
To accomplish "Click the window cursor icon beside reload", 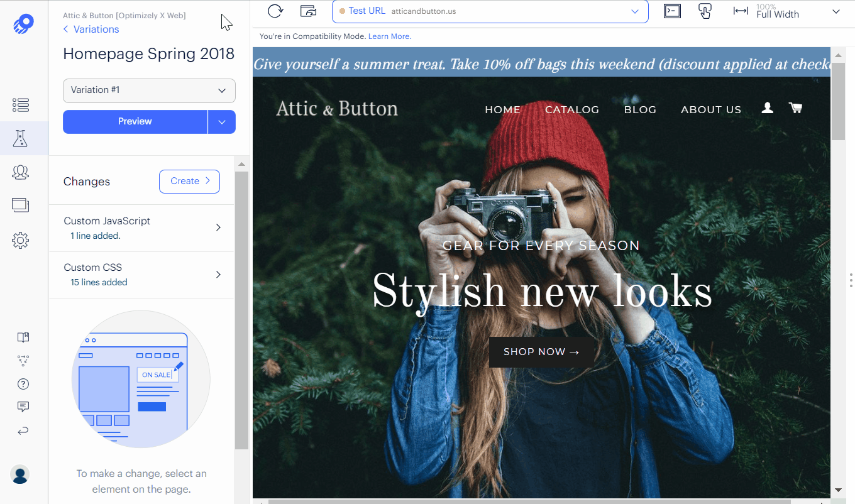I will [x=308, y=11].
